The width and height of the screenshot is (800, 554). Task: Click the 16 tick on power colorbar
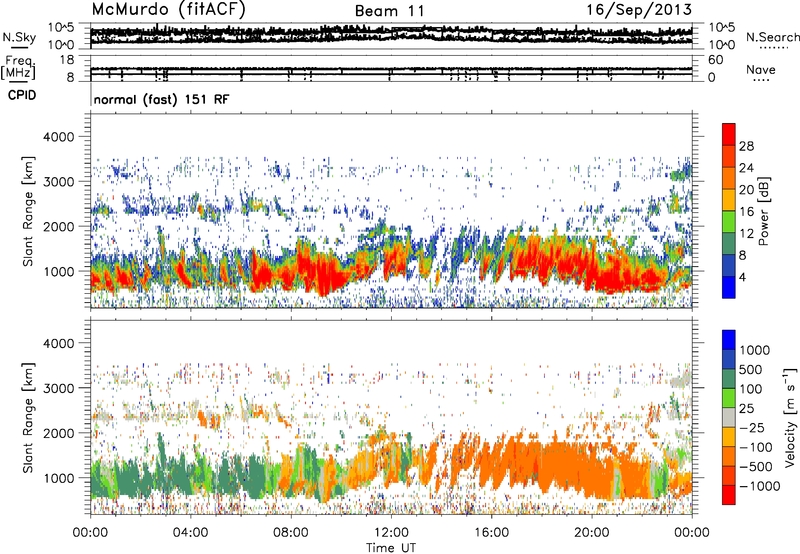point(746,212)
